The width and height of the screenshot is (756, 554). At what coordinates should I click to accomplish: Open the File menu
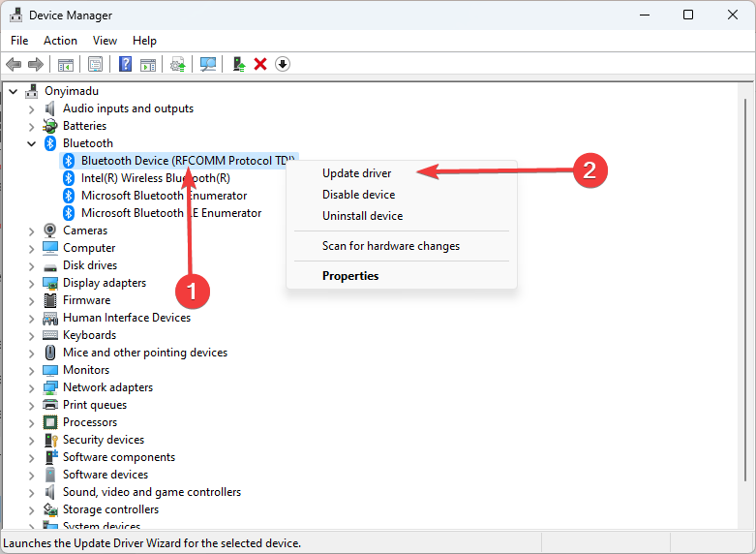click(x=19, y=41)
